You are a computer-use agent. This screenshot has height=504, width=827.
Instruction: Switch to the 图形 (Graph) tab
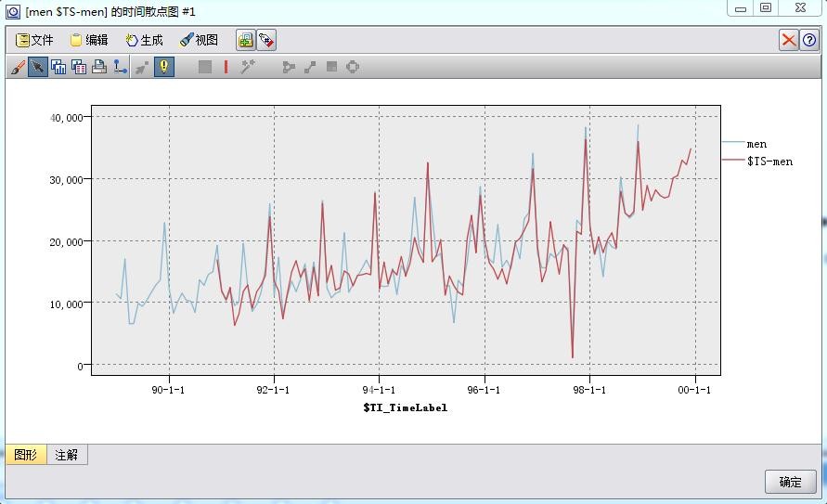[26, 455]
